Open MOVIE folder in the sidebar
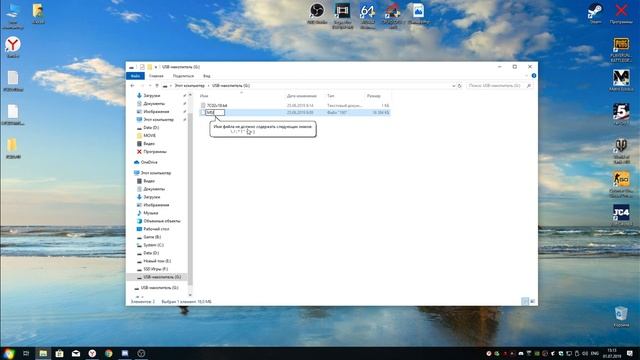 (x=149, y=136)
